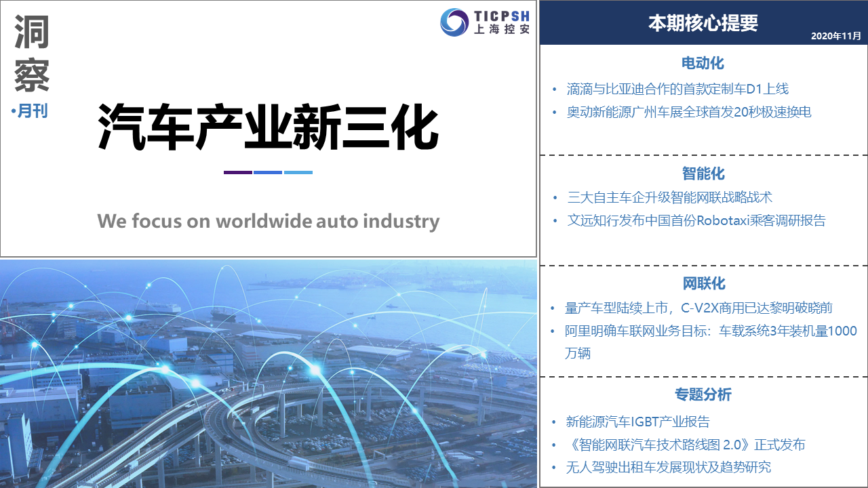The height and width of the screenshot is (488, 868).
Task: Select the tagline "We focus on worldwide auto industry"
Action: click(x=268, y=221)
